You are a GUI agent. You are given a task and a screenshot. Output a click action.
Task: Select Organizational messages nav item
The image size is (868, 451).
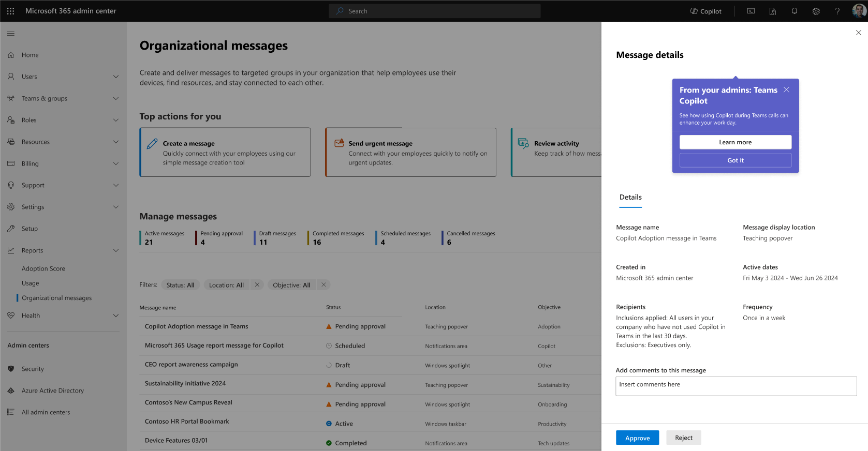[x=57, y=298]
